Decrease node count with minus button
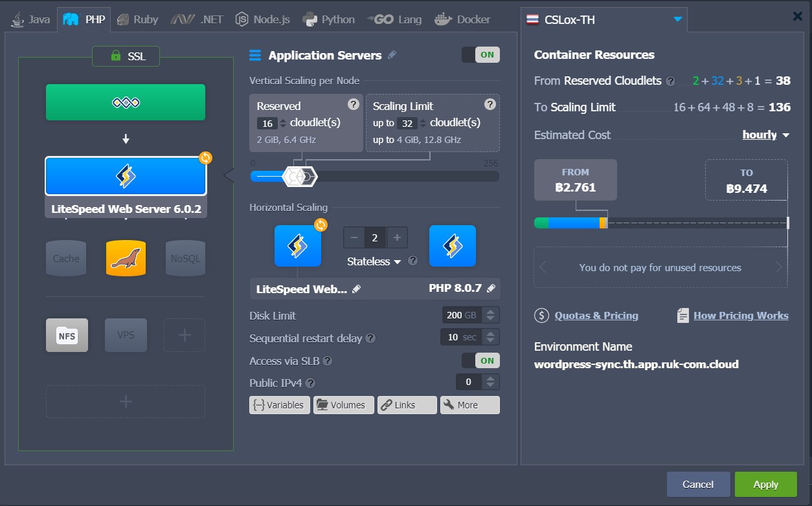Viewport: 812px width, 506px height. [354, 238]
